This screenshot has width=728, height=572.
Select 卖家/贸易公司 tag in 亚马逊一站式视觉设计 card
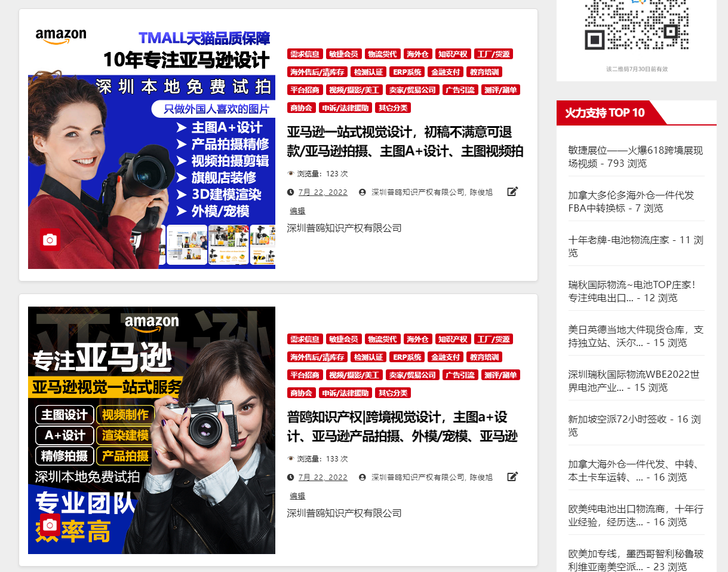coord(412,90)
